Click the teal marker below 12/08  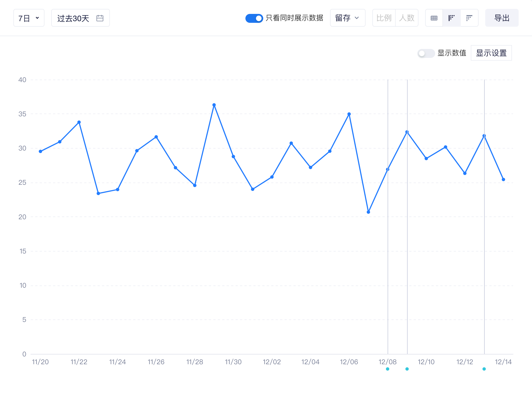pyautogui.click(x=388, y=369)
